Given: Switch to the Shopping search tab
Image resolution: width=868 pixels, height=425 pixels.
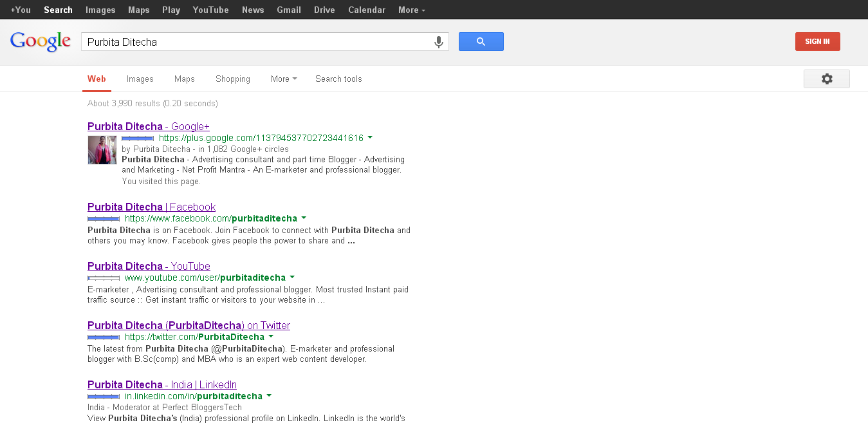Looking at the screenshot, I should pyautogui.click(x=233, y=79).
